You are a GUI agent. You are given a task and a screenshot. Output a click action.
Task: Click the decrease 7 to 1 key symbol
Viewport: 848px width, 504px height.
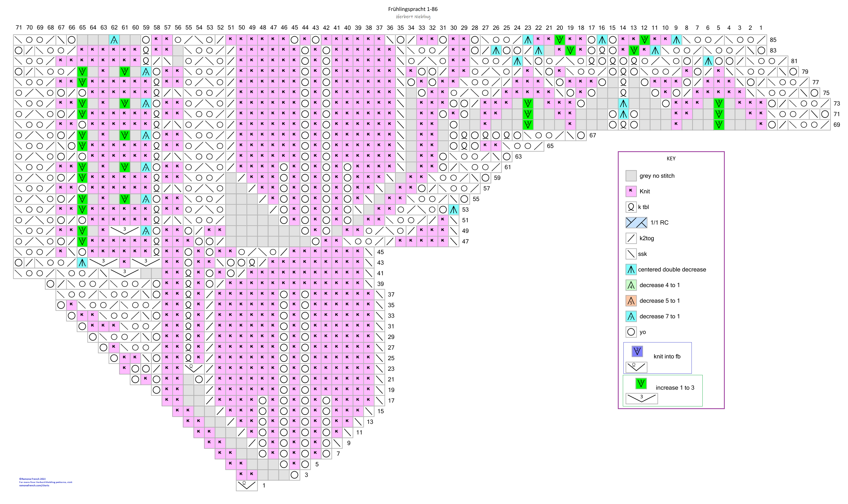pos(631,316)
